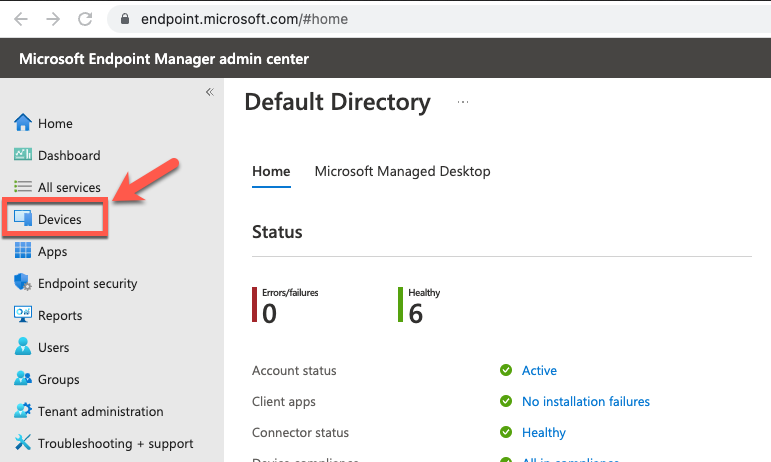
Task: Click the Account status label
Action: point(294,371)
